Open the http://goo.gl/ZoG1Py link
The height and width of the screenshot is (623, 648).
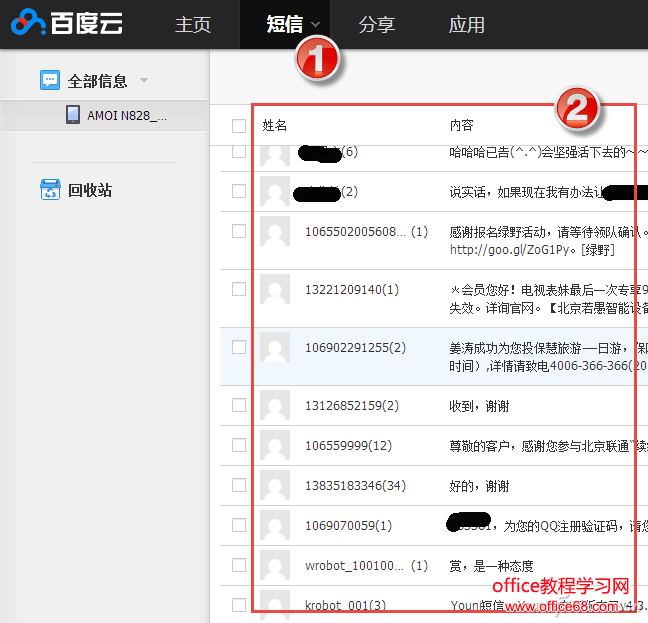509,250
